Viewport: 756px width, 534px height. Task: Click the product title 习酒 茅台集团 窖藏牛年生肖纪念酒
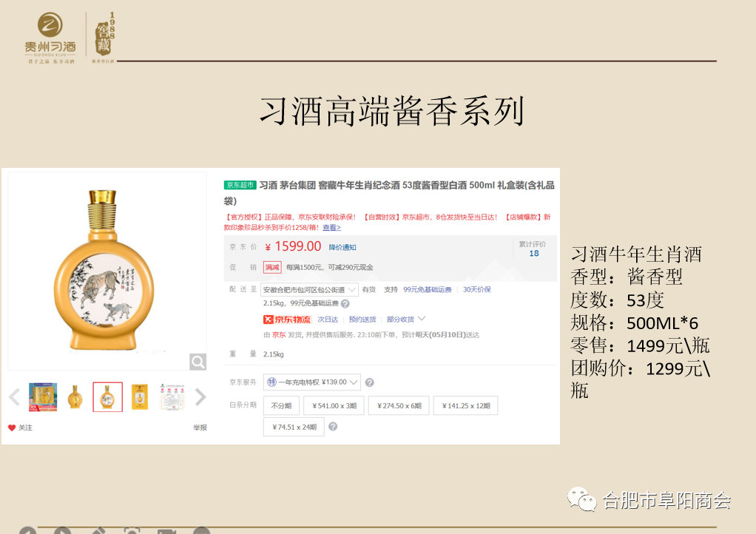point(389,192)
